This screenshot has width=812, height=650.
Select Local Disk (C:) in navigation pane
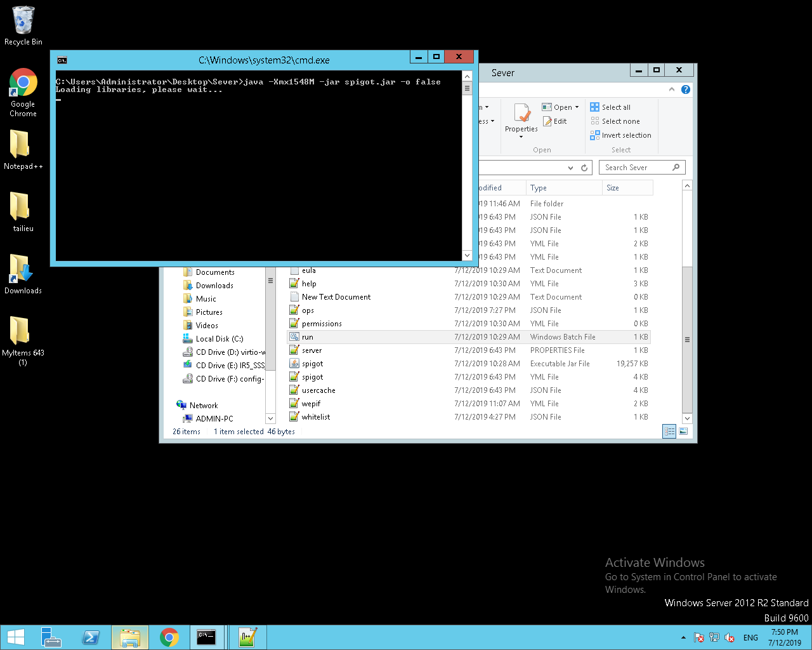click(219, 339)
